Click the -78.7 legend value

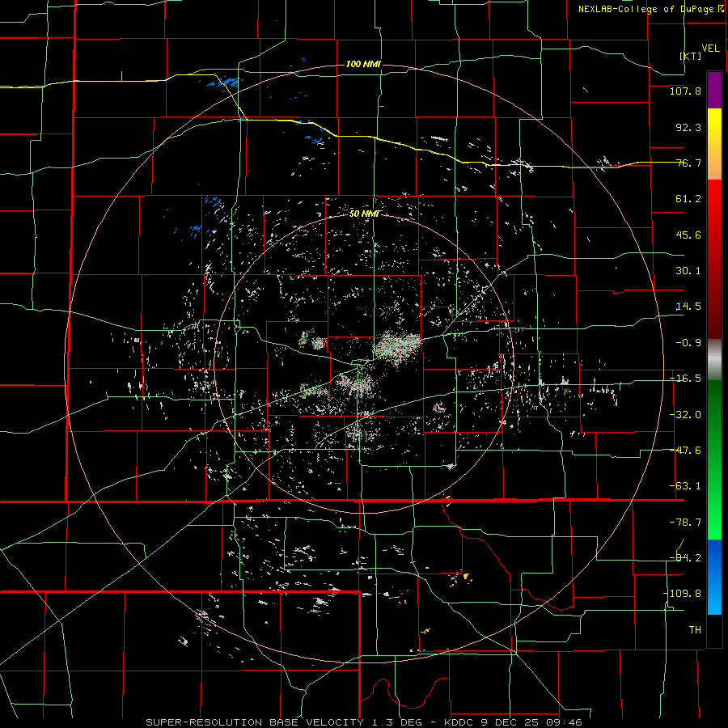[685, 523]
